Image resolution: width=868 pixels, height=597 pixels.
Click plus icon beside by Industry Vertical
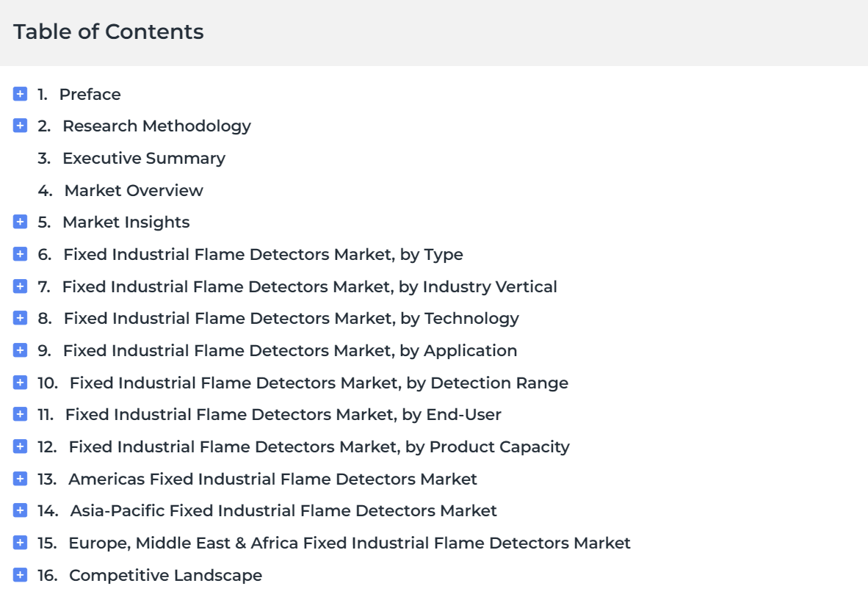(x=20, y=286)
